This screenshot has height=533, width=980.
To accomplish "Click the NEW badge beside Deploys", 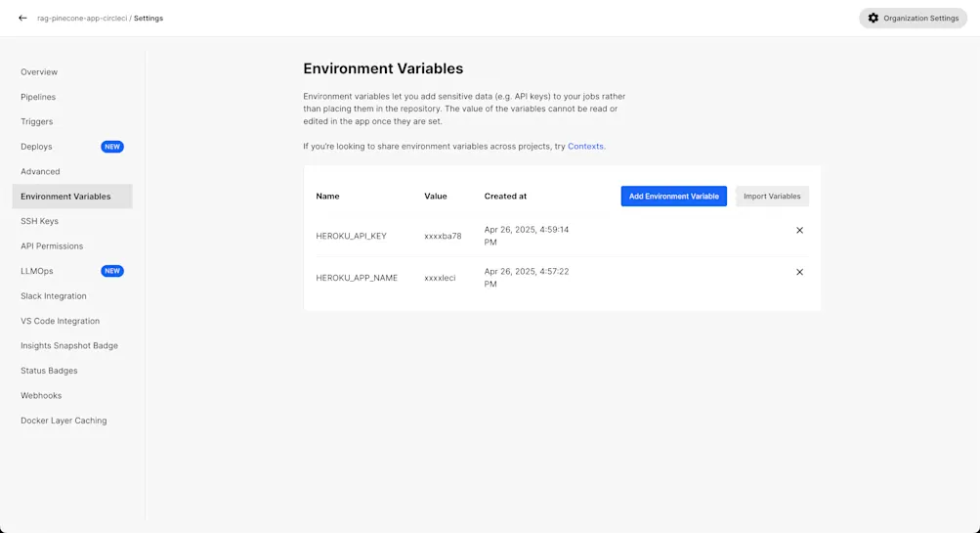I will click(112, 147).
